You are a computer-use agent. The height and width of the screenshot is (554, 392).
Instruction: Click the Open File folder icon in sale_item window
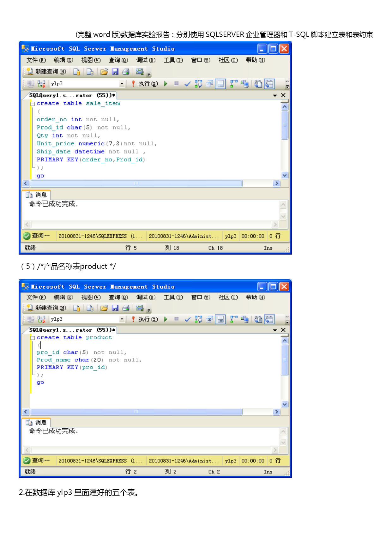pos(104,72)
